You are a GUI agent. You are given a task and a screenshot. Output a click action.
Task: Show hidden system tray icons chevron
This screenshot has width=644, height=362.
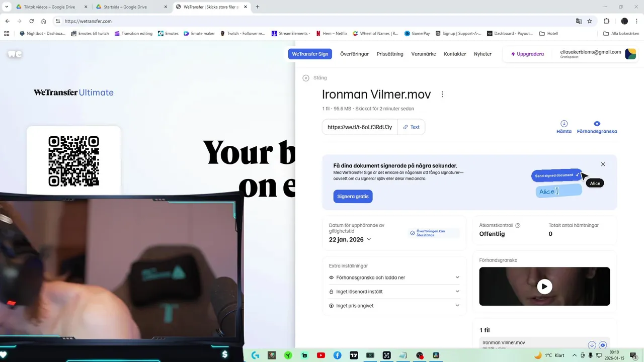pyautogui.click(x=575, y=355)
